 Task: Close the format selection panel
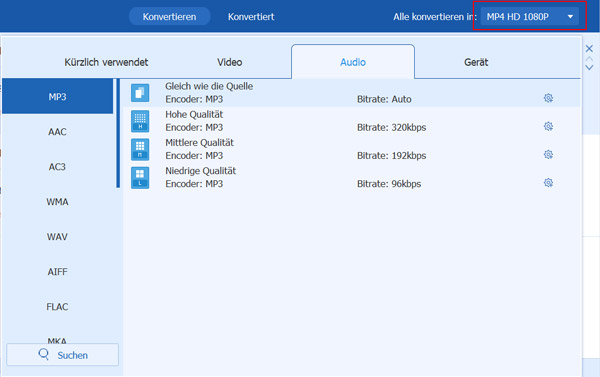tap(589, 49)
